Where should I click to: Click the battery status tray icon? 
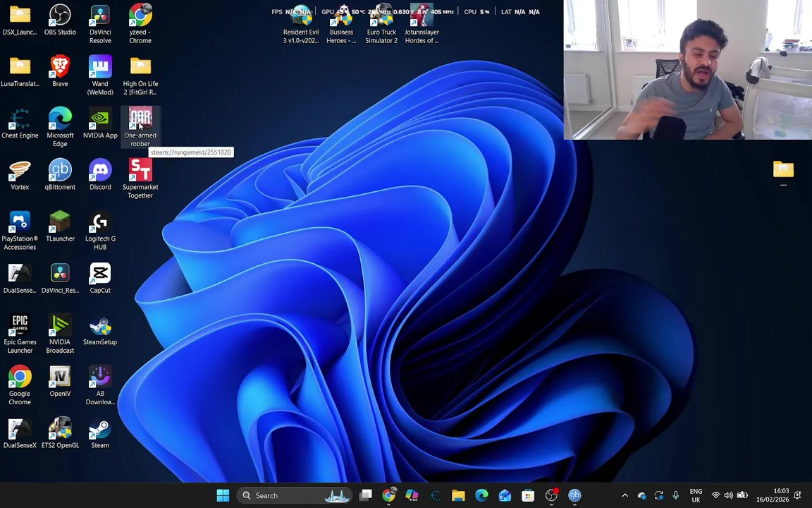742,495
